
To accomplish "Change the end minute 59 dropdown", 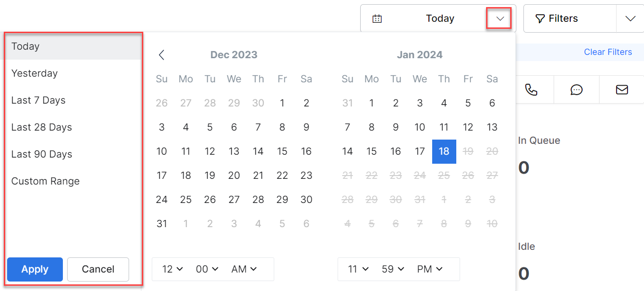I will [x=393, y=269].
